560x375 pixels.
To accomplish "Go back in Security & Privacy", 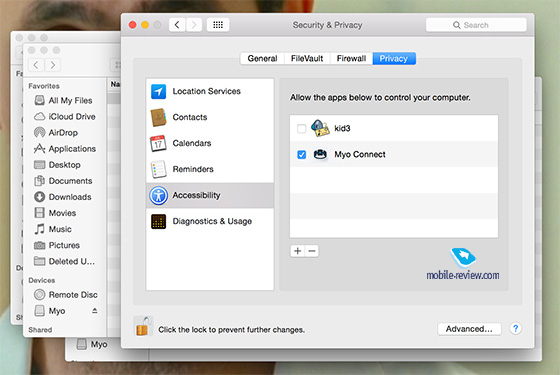I will pos(177,25).
